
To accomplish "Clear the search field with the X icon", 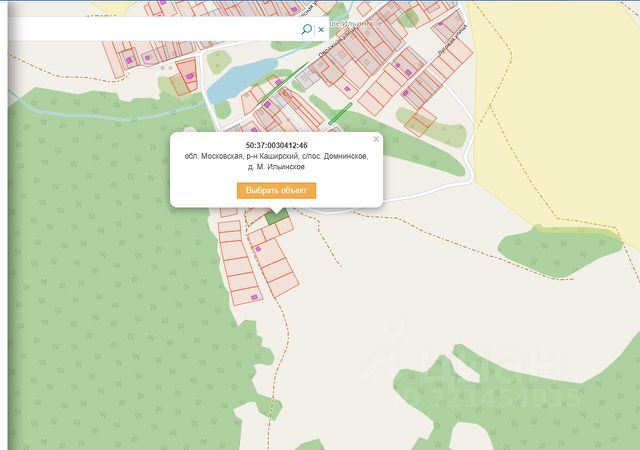I will (321, 29).
